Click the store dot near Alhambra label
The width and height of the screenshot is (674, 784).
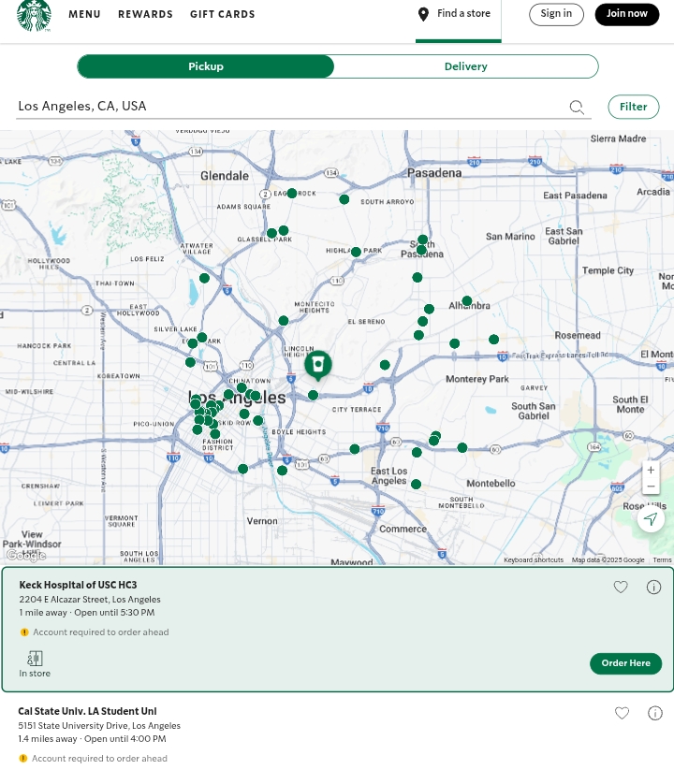tap(467, 301)
